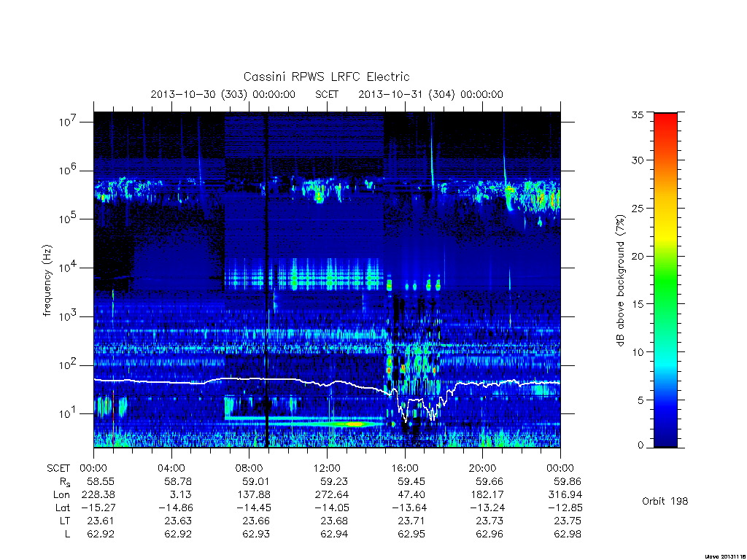Click the Rs value 58.55
747x560 pixels.
click(101, 481)
